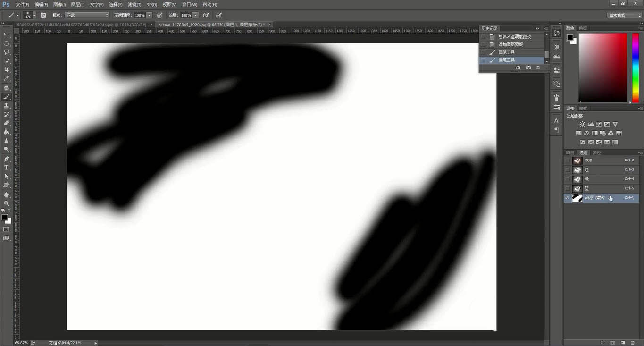The image size is (644, 346).
Task: Toggle Quick Mask mode icon
Action: (x=6, y=229)
